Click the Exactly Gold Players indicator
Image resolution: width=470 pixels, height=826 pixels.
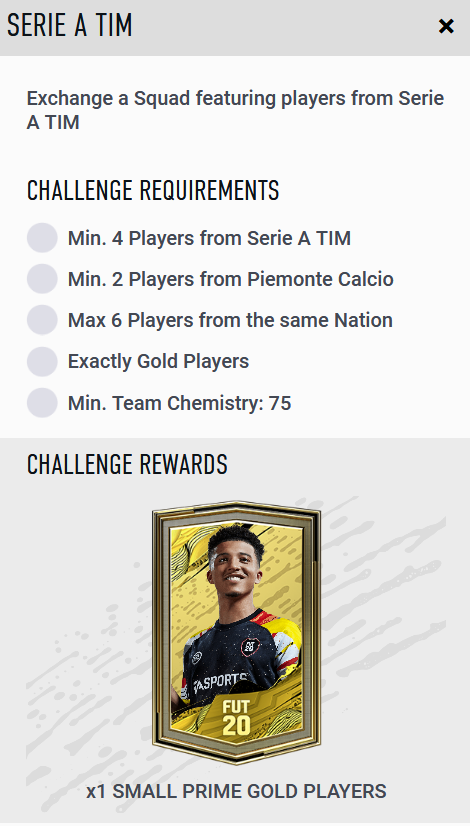click(42, 361)
